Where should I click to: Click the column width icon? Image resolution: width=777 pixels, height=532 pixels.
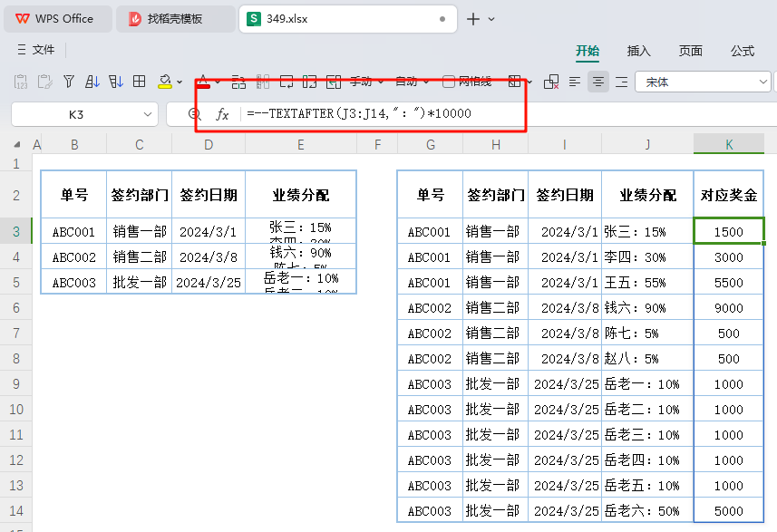tap(310, 82)
